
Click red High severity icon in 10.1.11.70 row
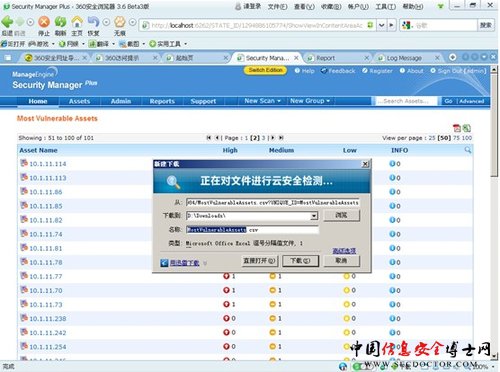(226, 290)
